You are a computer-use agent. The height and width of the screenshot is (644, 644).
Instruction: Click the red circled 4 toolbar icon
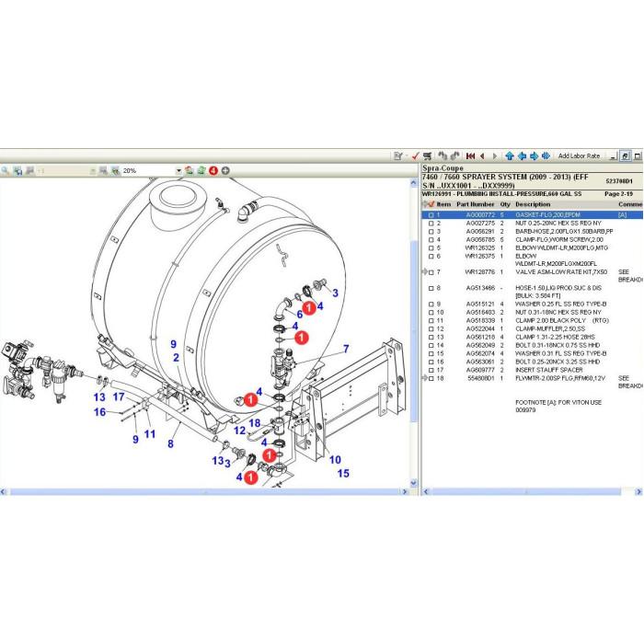[x=213, y=170]
